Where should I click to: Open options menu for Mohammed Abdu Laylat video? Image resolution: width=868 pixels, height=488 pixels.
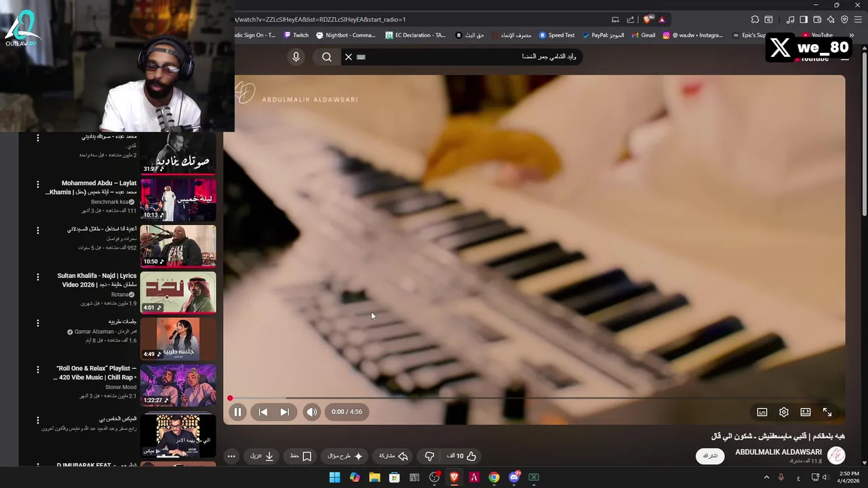[37, 184]
